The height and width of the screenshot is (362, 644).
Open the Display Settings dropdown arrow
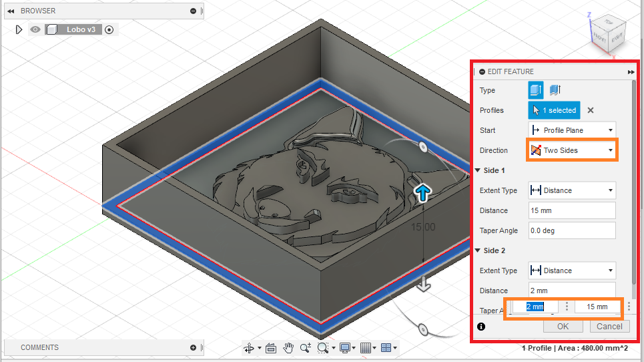(x=354, y=348)
